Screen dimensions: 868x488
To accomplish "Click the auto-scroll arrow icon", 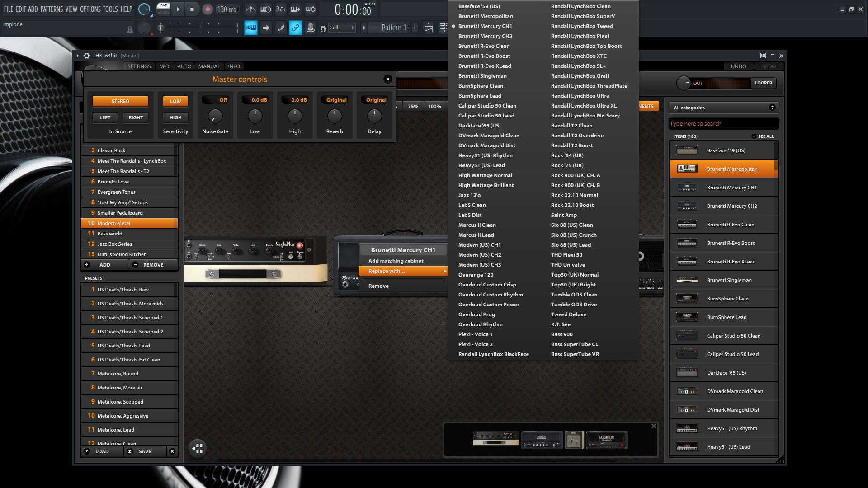I will point(266,28).
